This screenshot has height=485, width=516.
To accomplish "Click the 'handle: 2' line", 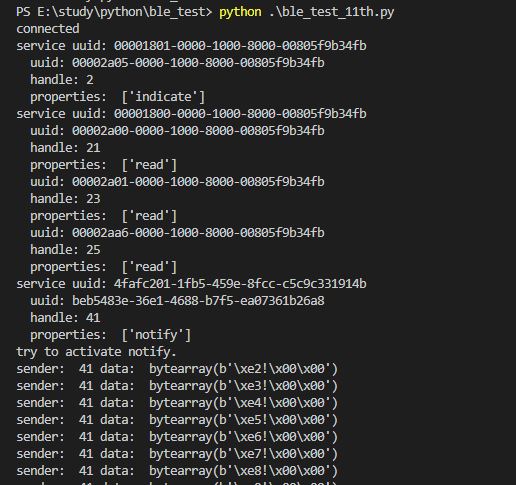I will point(62,80).
